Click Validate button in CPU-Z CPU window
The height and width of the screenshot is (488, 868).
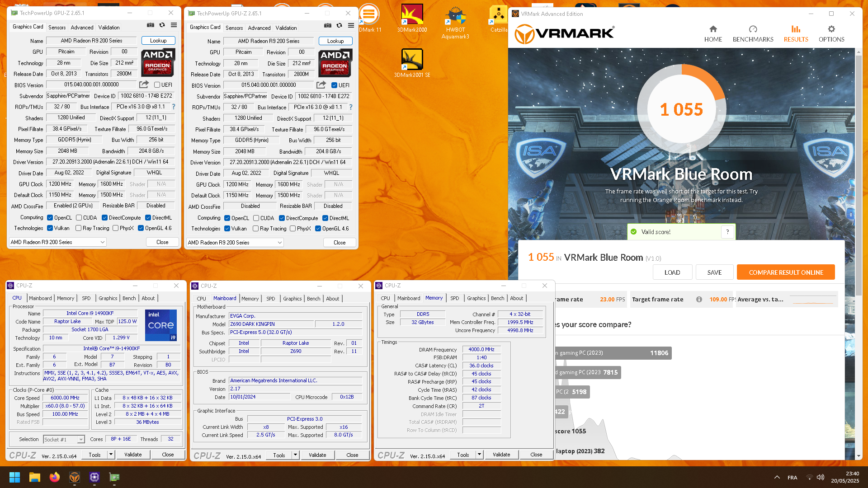(x=133, y=455)
